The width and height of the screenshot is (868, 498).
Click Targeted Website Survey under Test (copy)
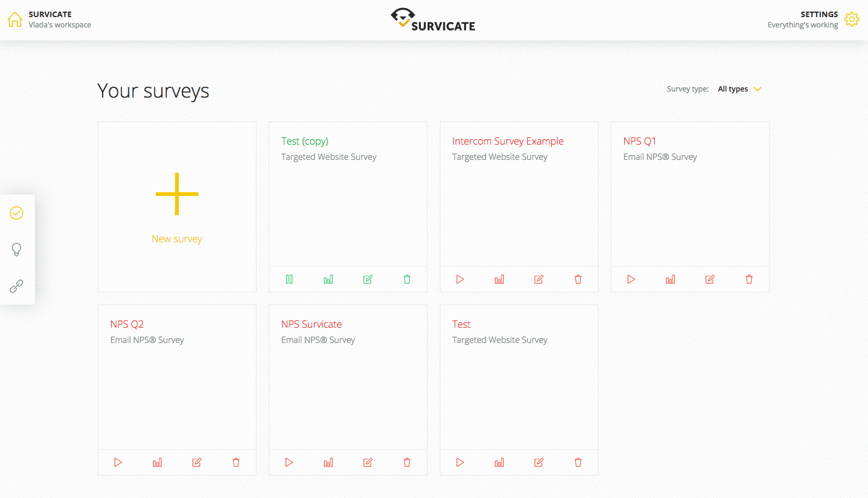tap(329, 157)
